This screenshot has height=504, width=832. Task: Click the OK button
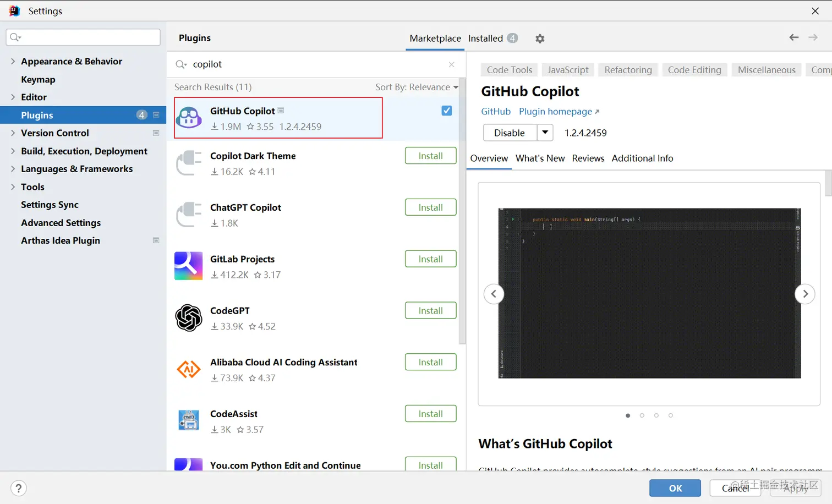(675, 487)
